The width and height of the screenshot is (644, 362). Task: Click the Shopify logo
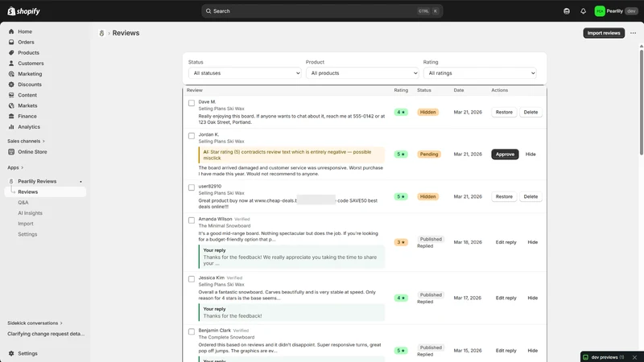pyautogui.click(x=23, y=11)
